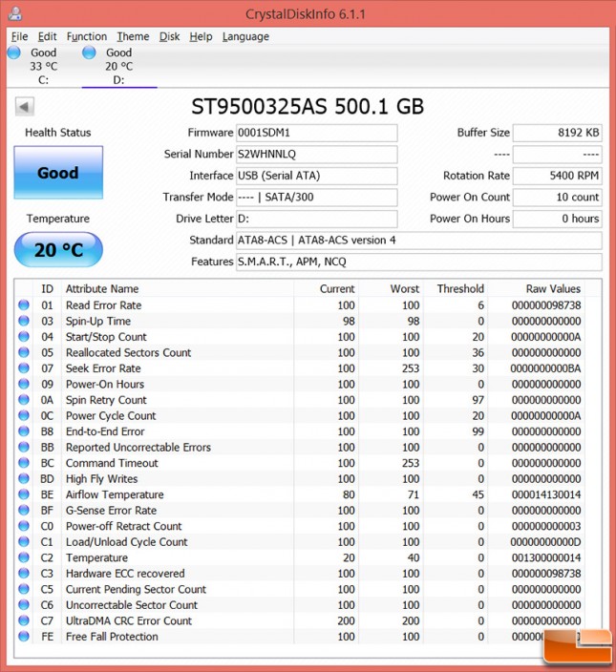This screenshot has height=672, width=616.
Task: Click the Threshold column header
Action: tap(456, 289)
